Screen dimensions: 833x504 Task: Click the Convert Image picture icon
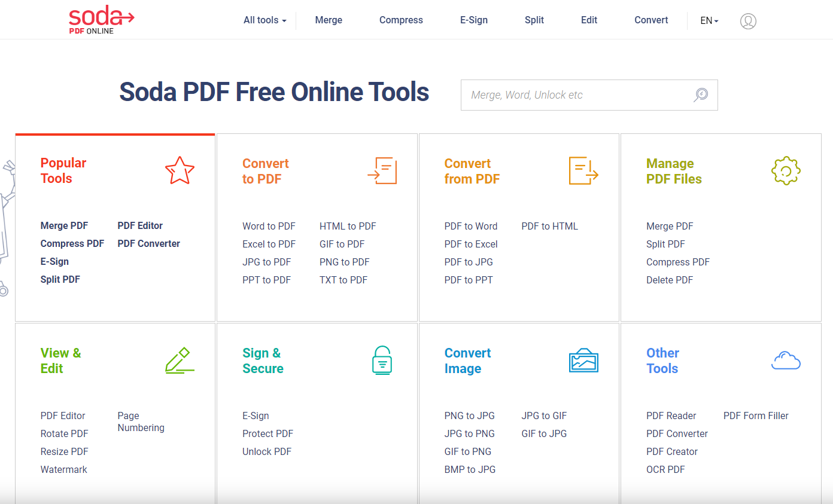pyautogui.click(x=583, y=359)
